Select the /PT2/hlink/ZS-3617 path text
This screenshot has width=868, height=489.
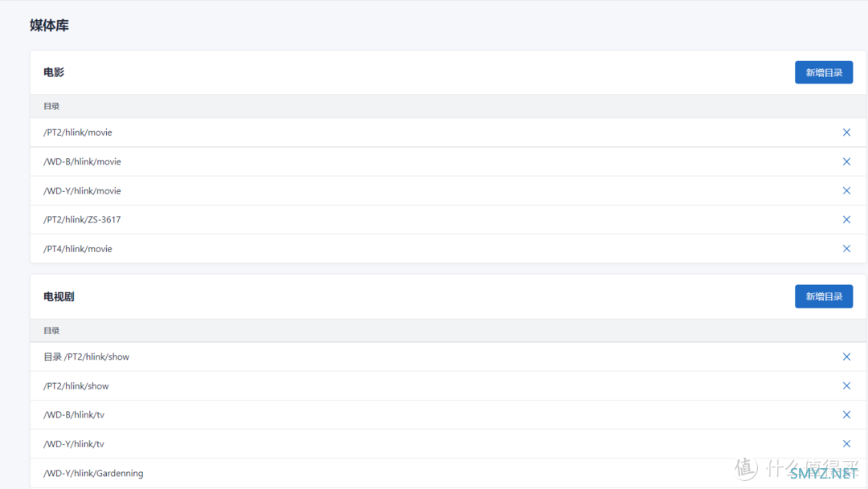pos(82,219)
